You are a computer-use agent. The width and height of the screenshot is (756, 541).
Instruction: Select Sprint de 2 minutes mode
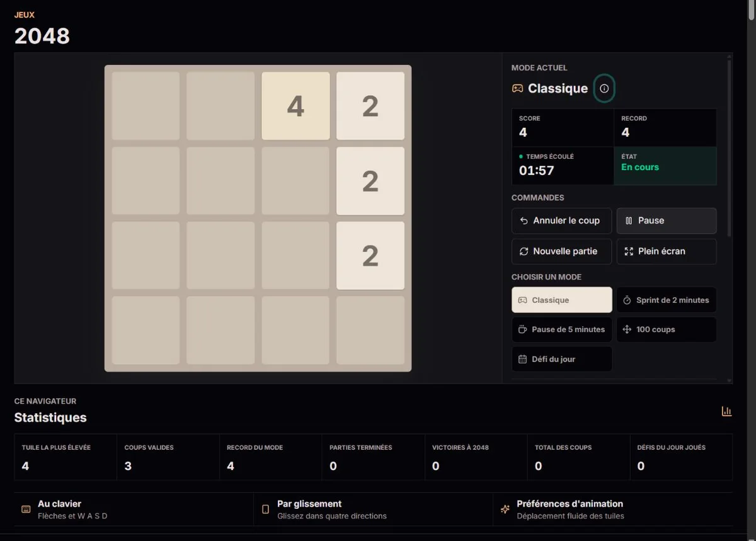(x=667, y=300)
